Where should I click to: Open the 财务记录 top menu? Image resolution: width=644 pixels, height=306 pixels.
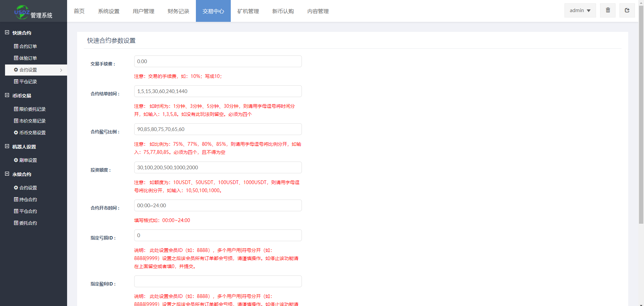coord(178,11)
